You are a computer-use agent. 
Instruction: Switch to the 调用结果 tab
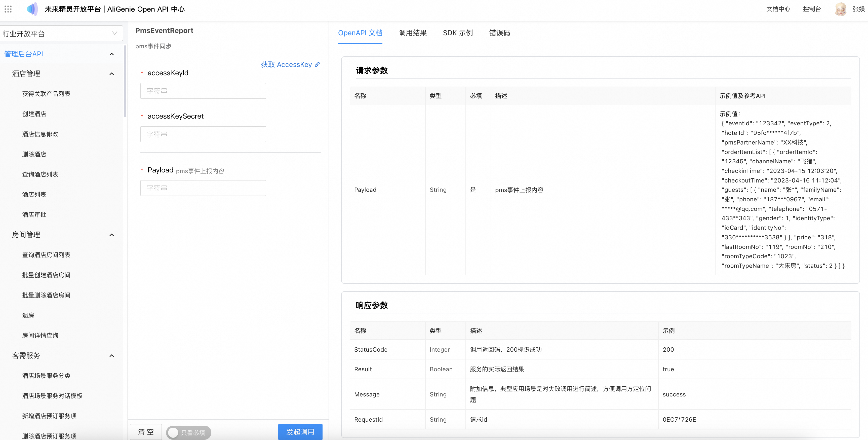[x=412, y=33]
